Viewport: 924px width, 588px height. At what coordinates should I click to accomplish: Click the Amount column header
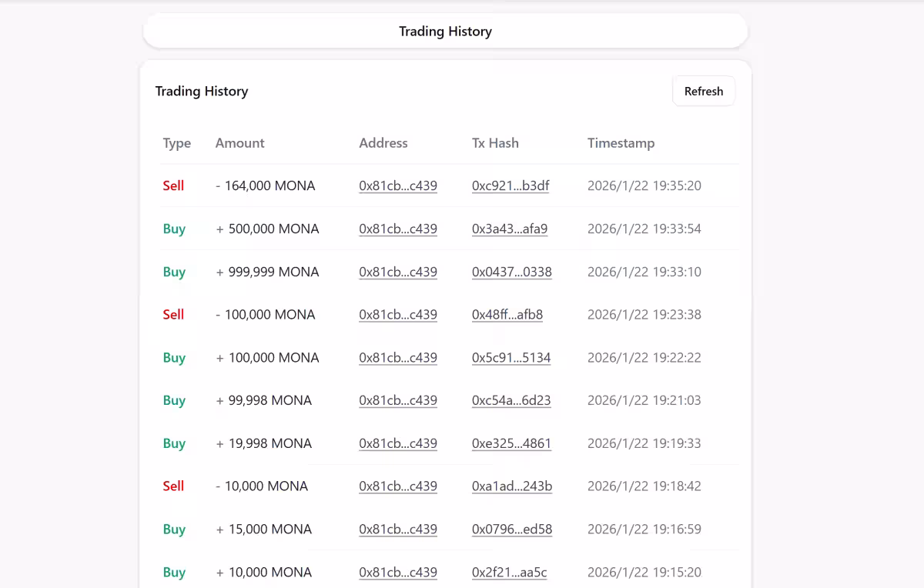coord(239,143)
